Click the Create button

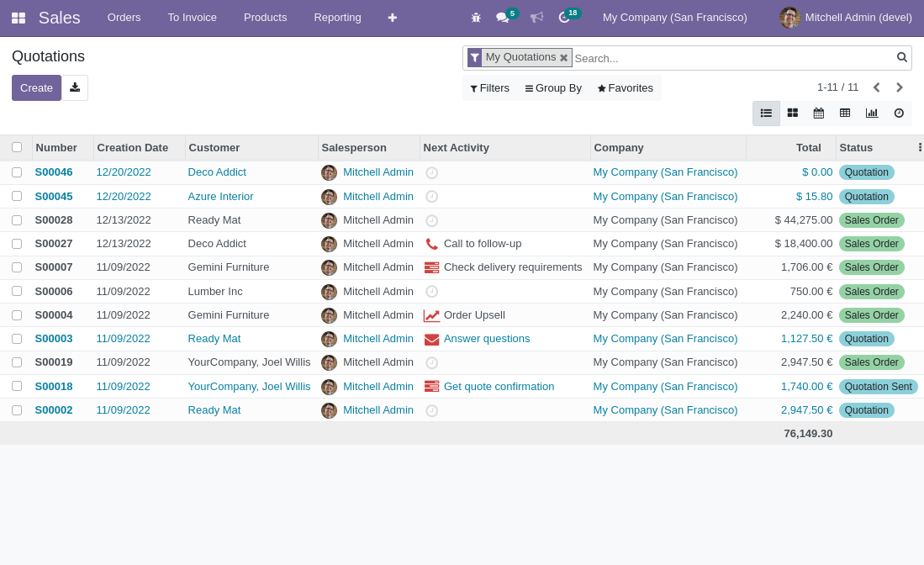coord(36,87)
